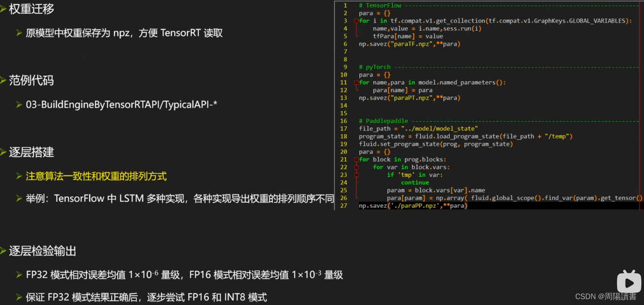
Task: Click the '逐层搭建' slide heading
Action: (x=31, y=152)
